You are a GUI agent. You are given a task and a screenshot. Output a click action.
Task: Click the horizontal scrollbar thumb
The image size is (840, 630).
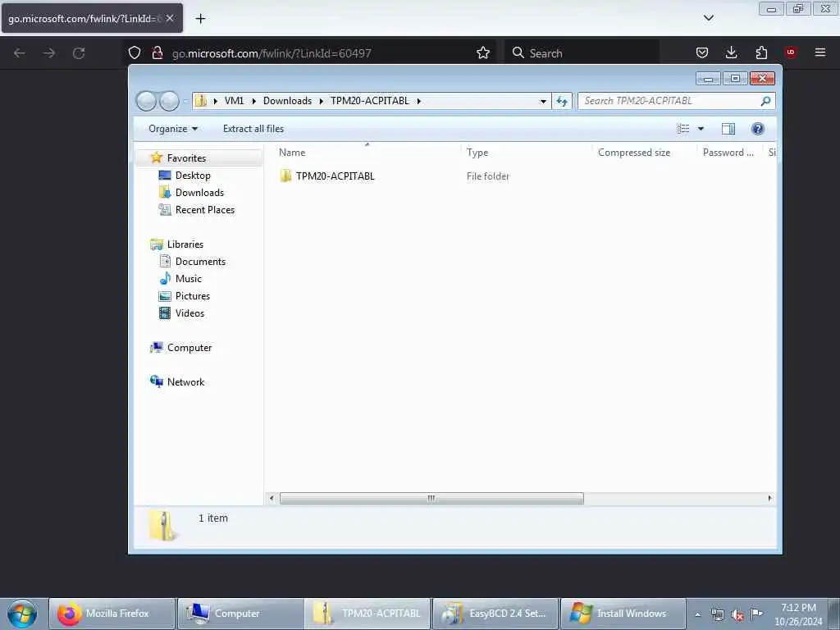431,498
